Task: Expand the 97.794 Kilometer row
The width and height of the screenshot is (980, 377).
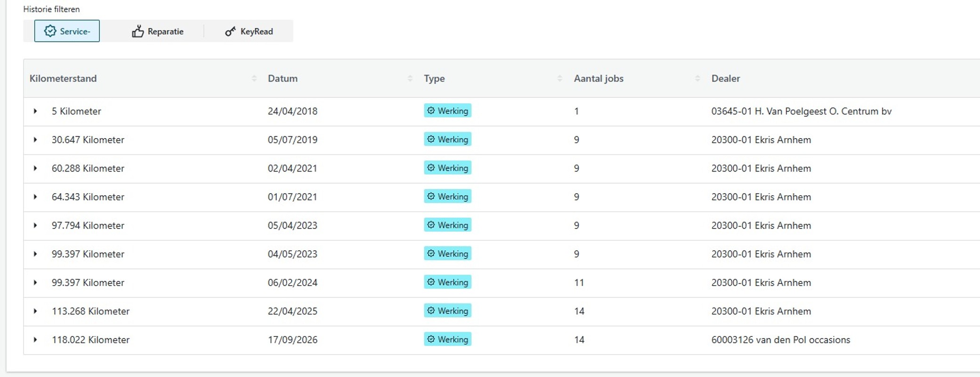Action: pos(35,226)
